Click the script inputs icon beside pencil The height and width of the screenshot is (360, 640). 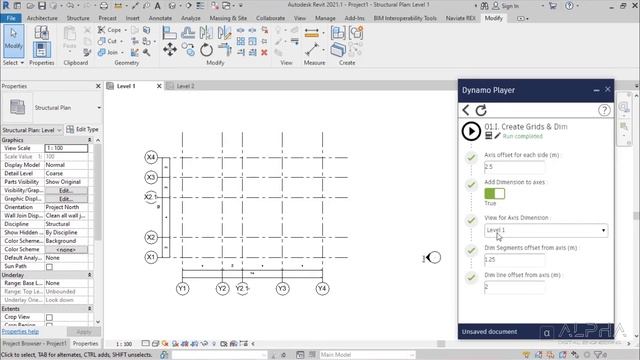(488, 136)
